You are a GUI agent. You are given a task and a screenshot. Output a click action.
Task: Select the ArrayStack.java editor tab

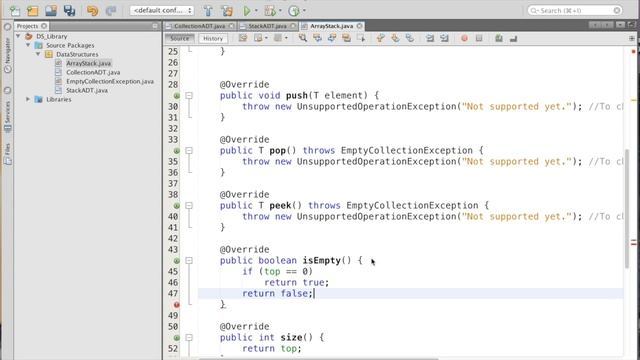(x=331, y=26)
